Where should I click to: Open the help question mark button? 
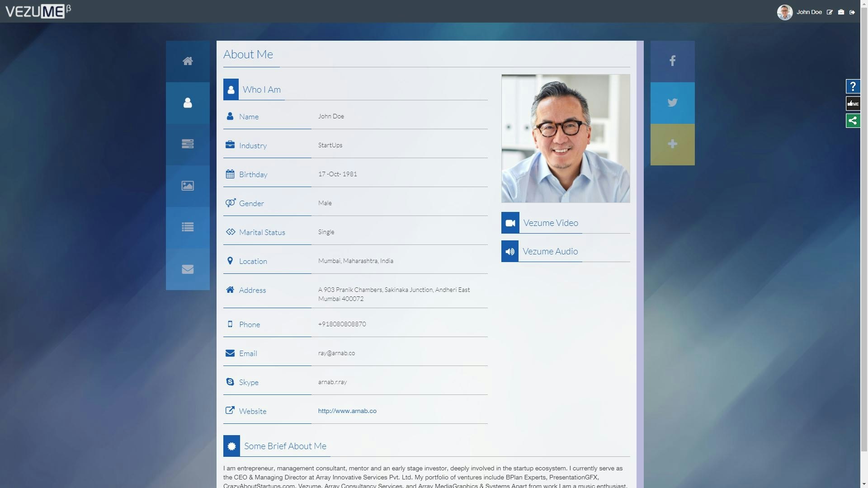click(x=853, y=86)
